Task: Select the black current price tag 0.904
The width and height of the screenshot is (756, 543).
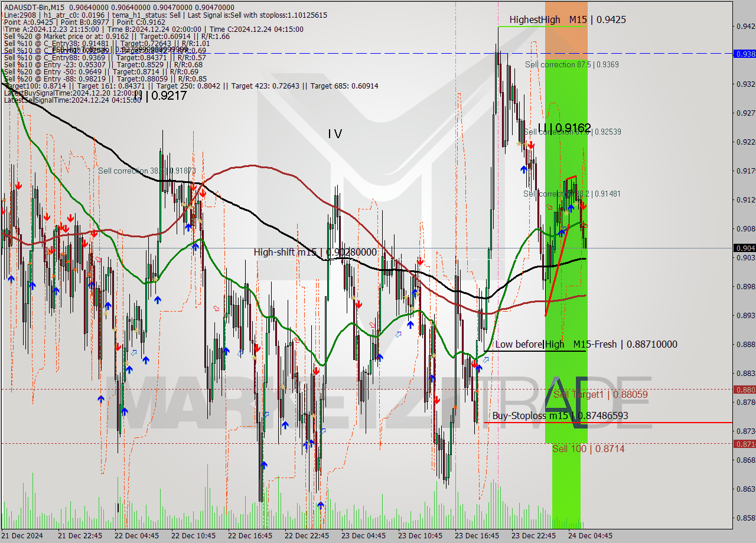Action: (744, 248)
